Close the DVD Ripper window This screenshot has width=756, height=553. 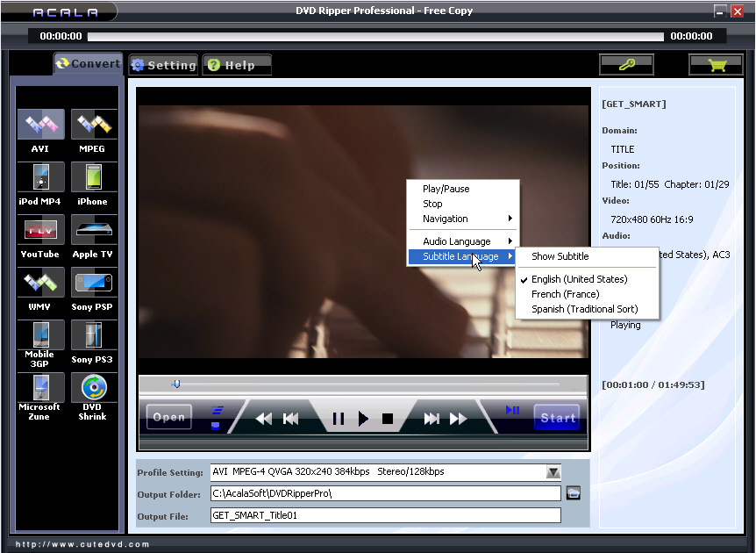pyautogui.click(x=738, y=11)
